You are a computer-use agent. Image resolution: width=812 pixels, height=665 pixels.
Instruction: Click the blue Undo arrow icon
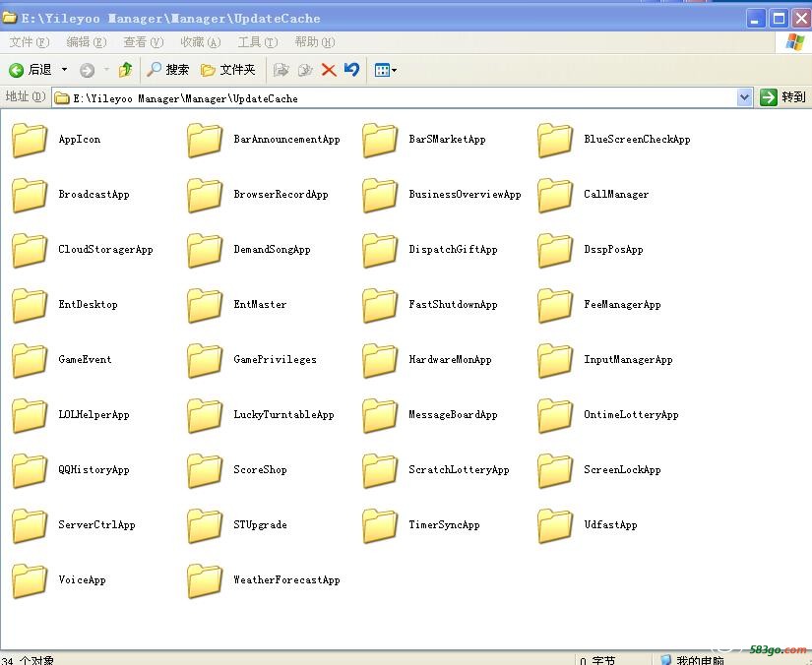(351, 69)
